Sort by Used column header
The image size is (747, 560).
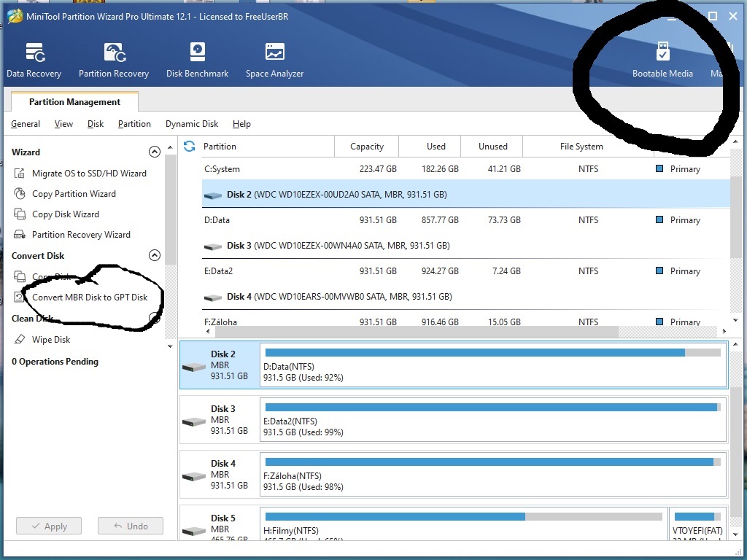pyautogui.click(x=430, y=146)
